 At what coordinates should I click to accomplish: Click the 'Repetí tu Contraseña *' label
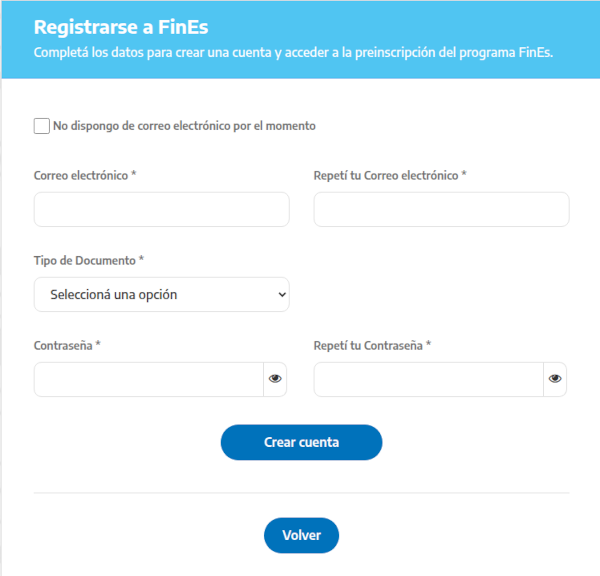(372, 345)
